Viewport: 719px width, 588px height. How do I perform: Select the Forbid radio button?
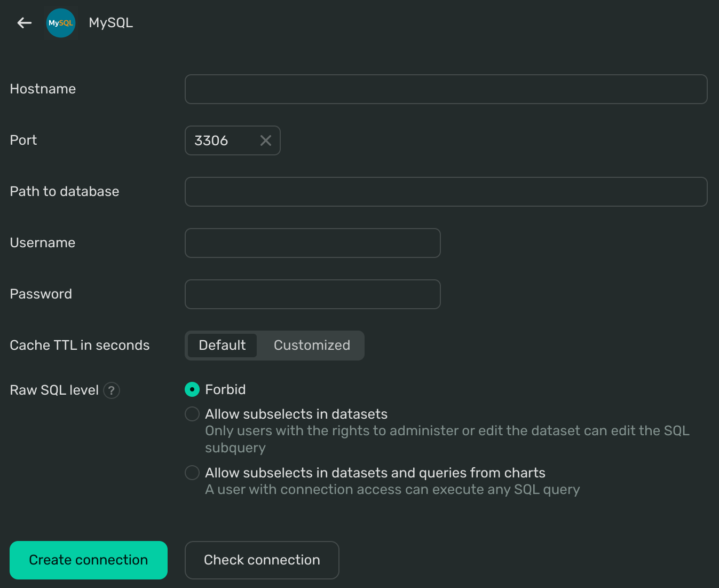point(192,389)
